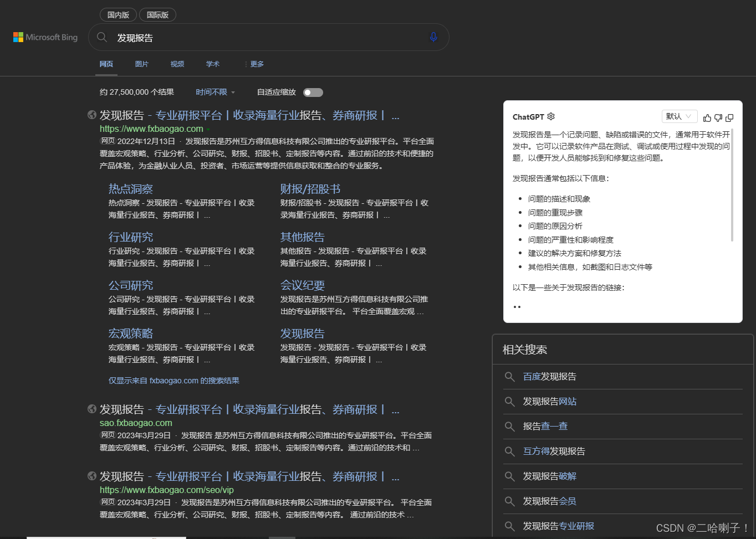Activate the voice search microphone icon
This screenshot has height=539, width=756.
[433, 37]
